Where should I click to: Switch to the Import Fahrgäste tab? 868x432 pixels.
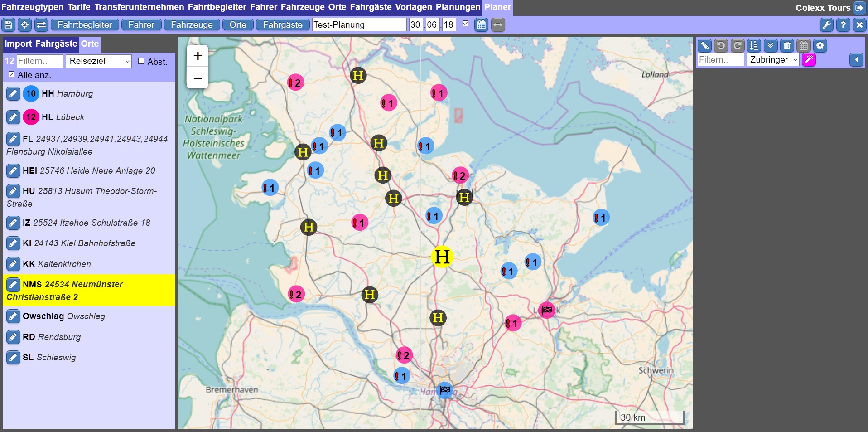tap(41, 44)
